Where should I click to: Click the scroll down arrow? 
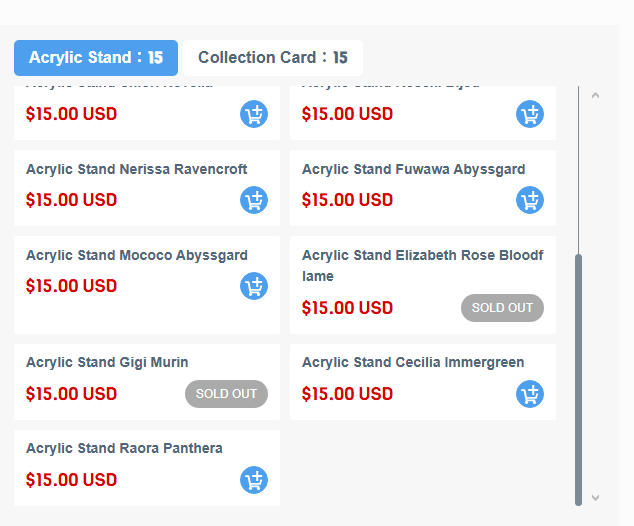tap(595, 497)
